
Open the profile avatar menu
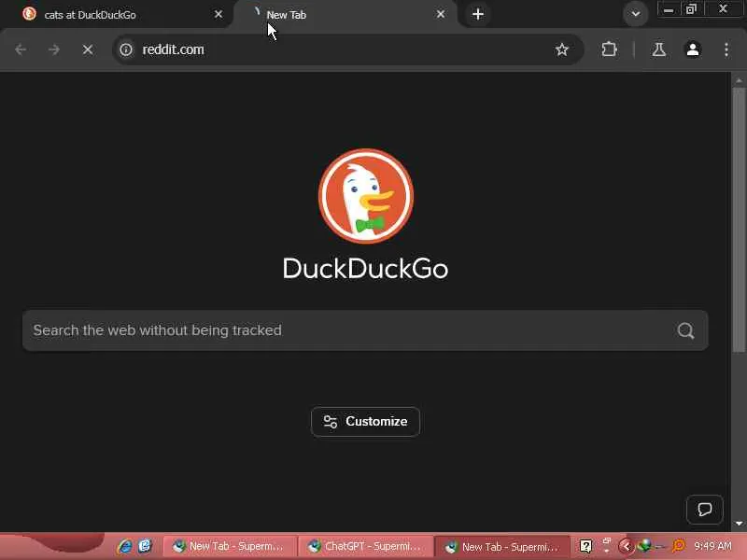coord(693,49)
